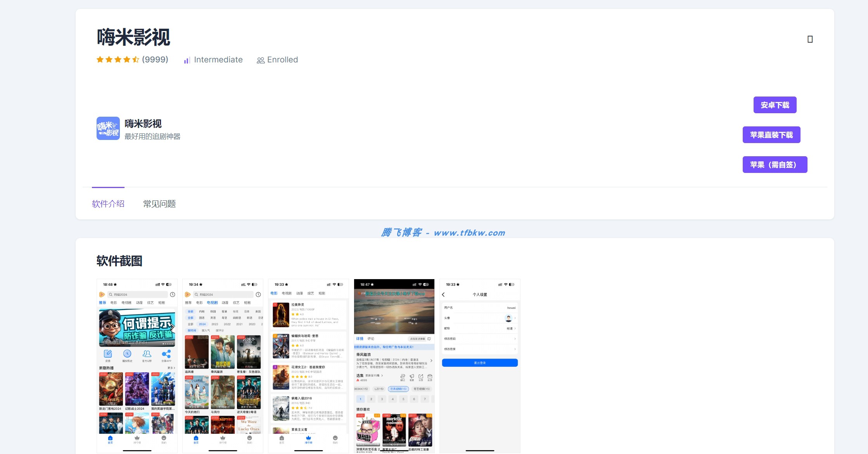The height and width of the screenshot is (454, 868).
Task: Click the orange star rating icons
Action: [118, 60]
